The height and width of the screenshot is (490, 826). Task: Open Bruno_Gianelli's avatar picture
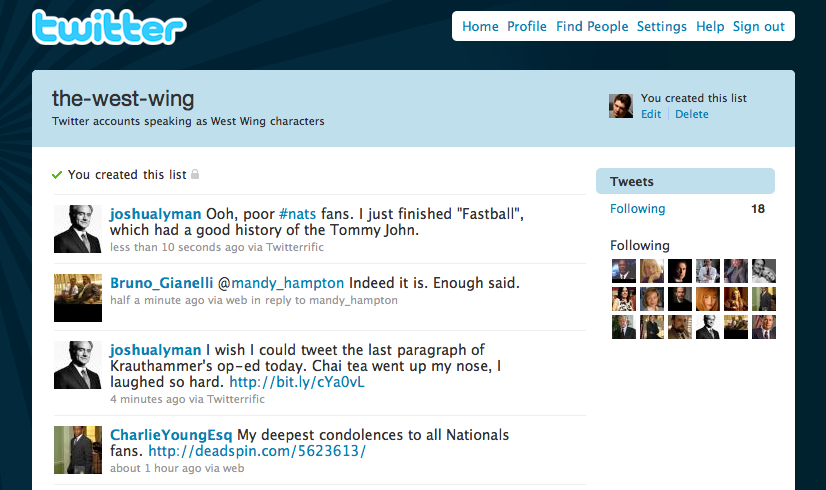pos(77,298)
